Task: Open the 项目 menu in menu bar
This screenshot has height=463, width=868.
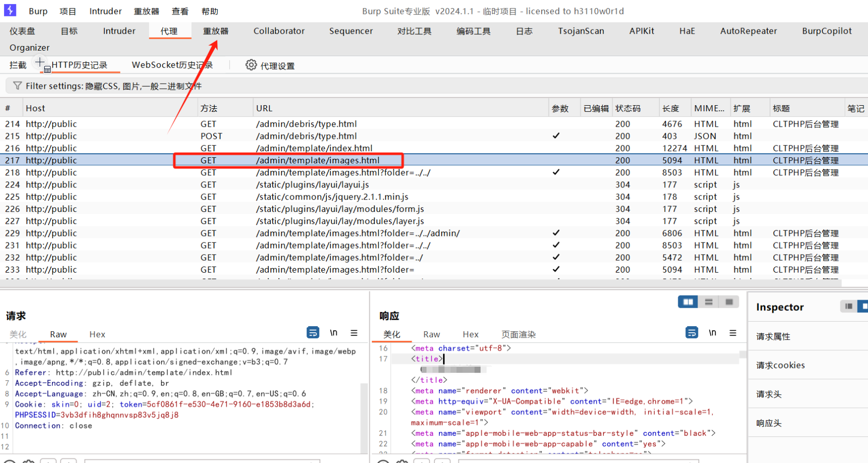Action: click(x=68, y=11)
